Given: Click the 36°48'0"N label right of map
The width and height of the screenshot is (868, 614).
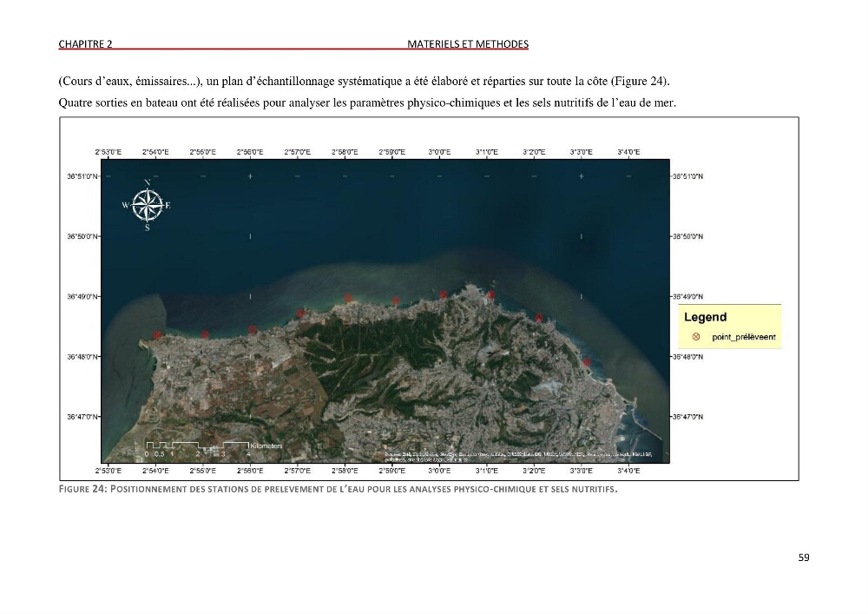Looking at the screenshot, I should click(687, 357).
